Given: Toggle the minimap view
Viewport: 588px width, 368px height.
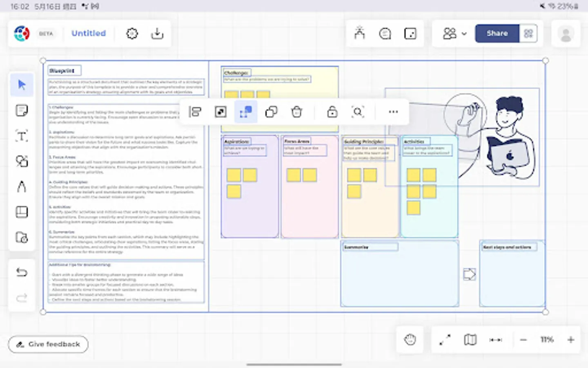Looking at the screenshot, I should pyautogui.click(x=470, y=339).
